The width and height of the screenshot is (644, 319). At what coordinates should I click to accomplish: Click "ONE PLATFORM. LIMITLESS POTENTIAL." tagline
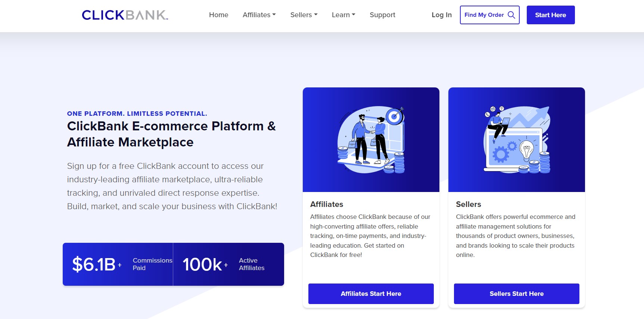pyautogui.click(x=137, y=114)
